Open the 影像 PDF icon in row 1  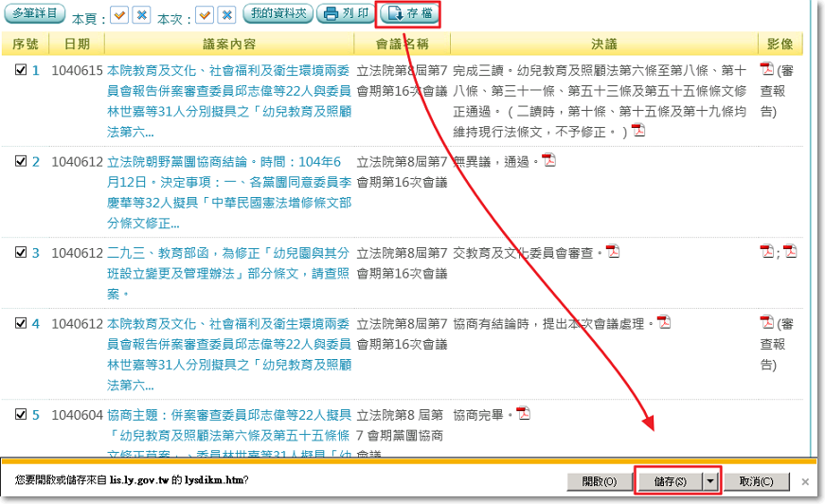point(767,69)
